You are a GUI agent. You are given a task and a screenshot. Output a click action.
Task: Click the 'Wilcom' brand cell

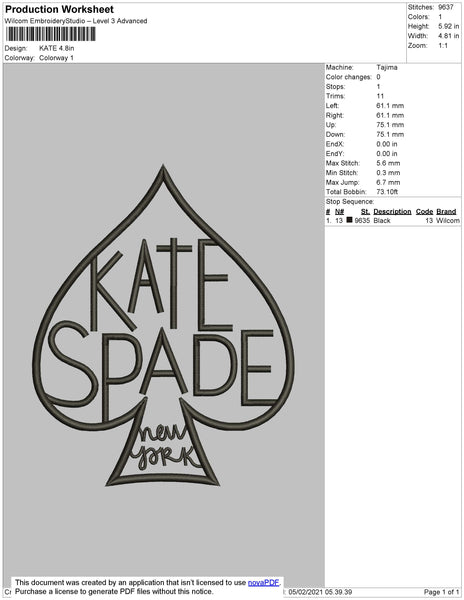tap(448, 220)
